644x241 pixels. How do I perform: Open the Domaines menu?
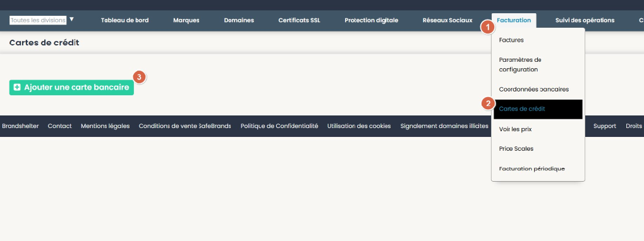tap(239, 20)
